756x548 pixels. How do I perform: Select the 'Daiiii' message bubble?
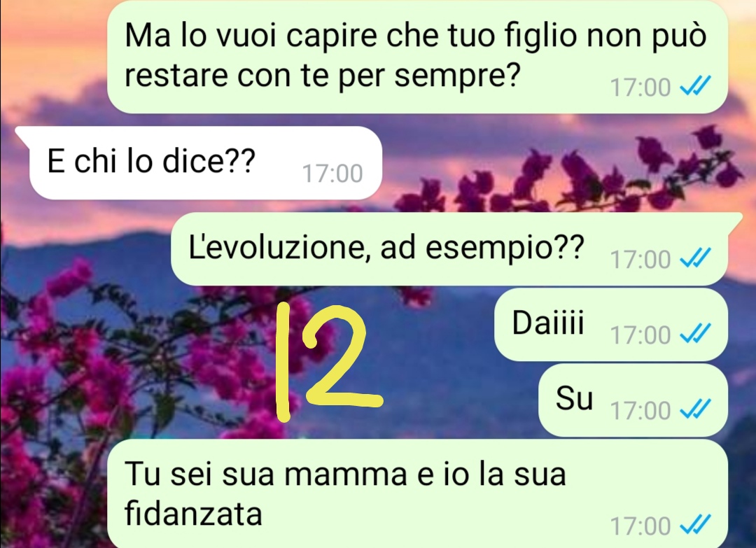(x=611, y=324)
